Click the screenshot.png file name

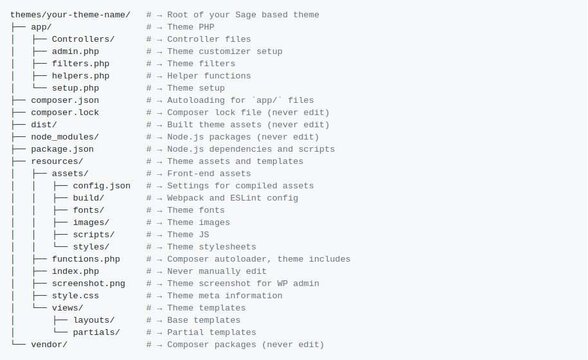coord(88,284)
